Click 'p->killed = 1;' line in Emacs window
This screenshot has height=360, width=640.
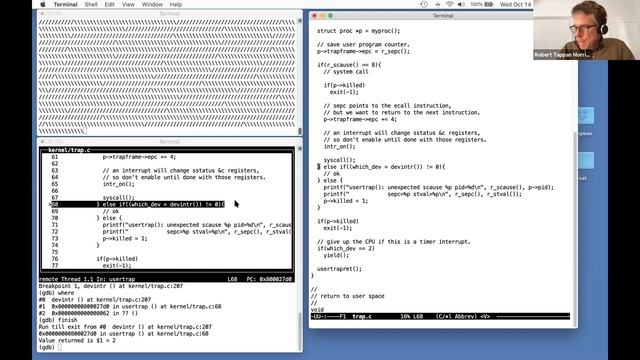pyautogui.click(x=346, y=201)
